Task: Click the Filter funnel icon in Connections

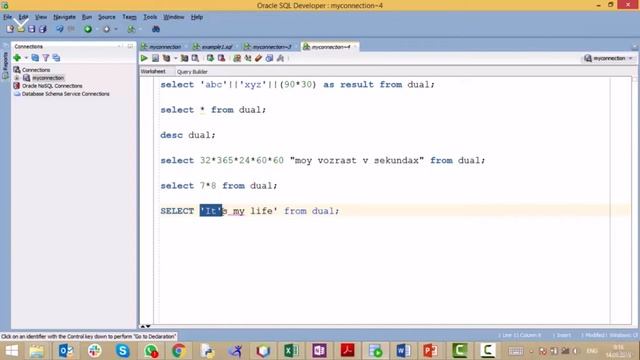Action: [x=46, y=58]
